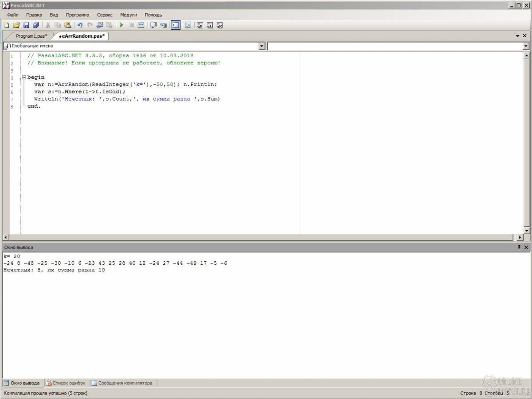
Task: Paste from clipboard using toolbar icon
Action: (x=67, y=25)
